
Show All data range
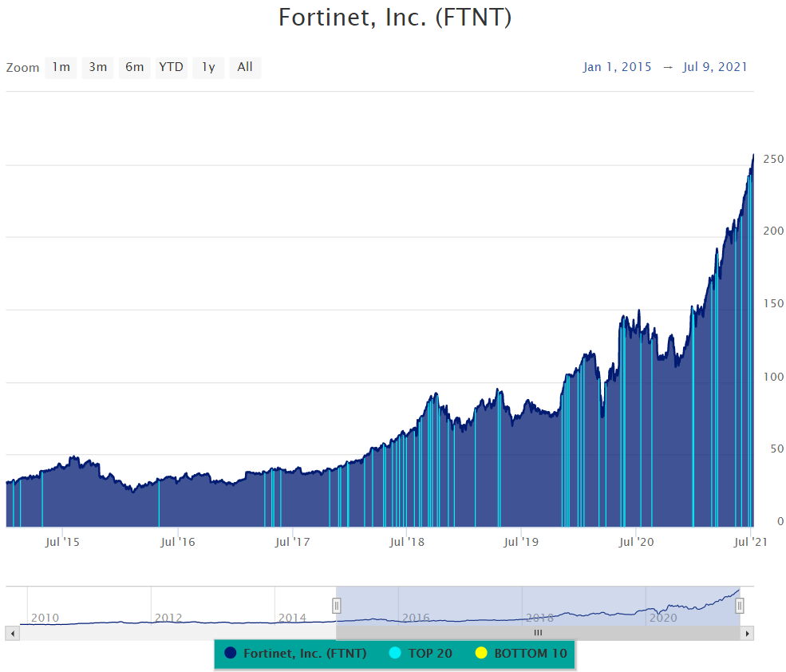click(x=245, y=67)
